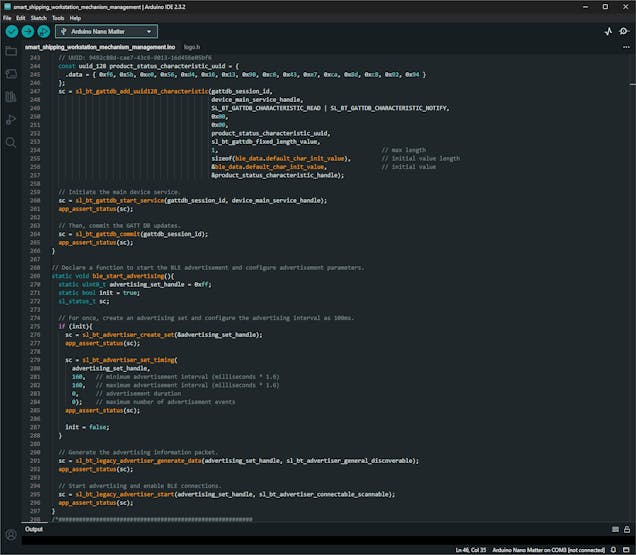
Task: Open the account profile icon
Action: pyautogui.click(x=11, y=535)
